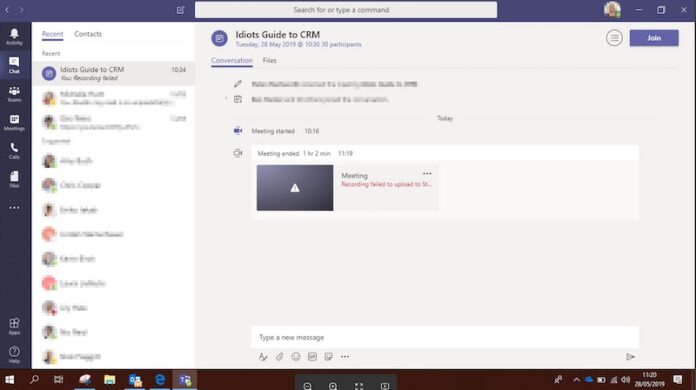The image size is (696, 390).
Task: Open the Calls section
Action: pyautogui.click(x=14, y=151)
